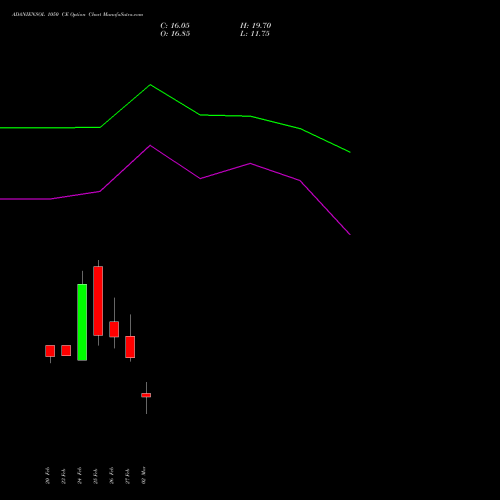Click the peak of the green indicator line
The image size is (500, 500).
(x=150, y=85)
